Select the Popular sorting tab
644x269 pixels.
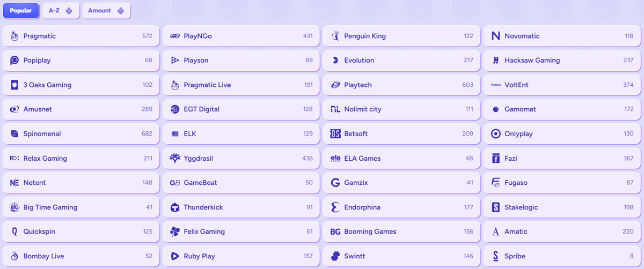[x=21, y=11]
